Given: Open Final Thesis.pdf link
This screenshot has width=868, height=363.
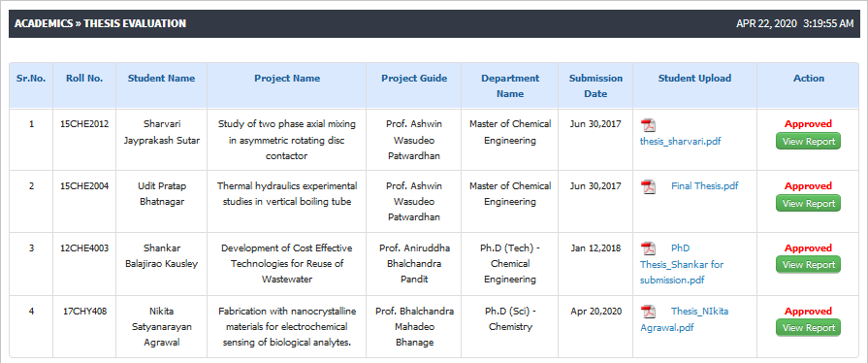Looking at the screenshot, I should point(705,186).
